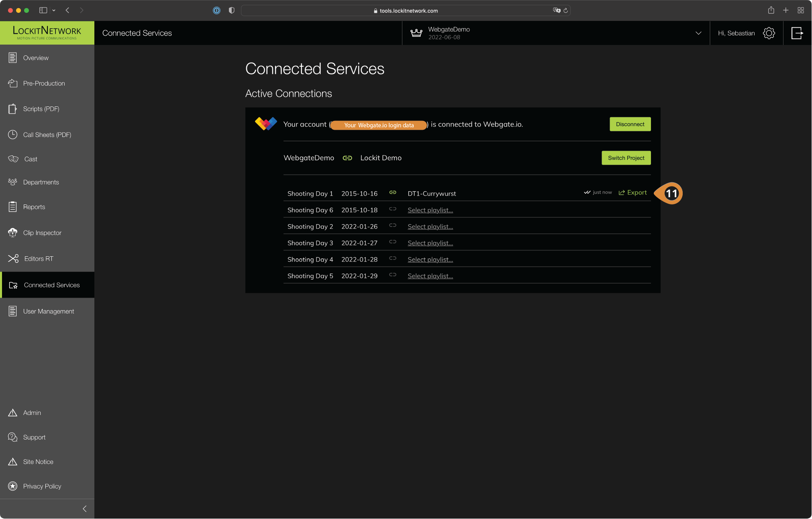The height and width of the screenshot is (519, 812).
Task: Click the Privacy Policy star icon
Action: 13,486
